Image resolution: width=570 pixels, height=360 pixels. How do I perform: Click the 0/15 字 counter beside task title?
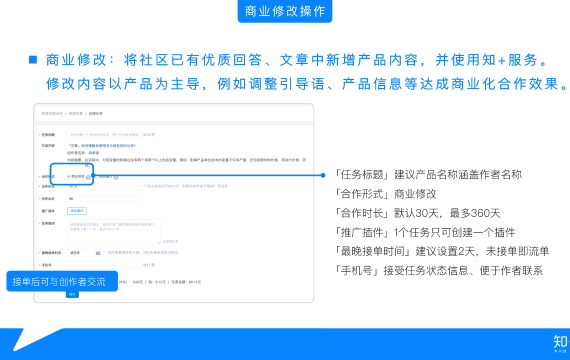point(149,135)
